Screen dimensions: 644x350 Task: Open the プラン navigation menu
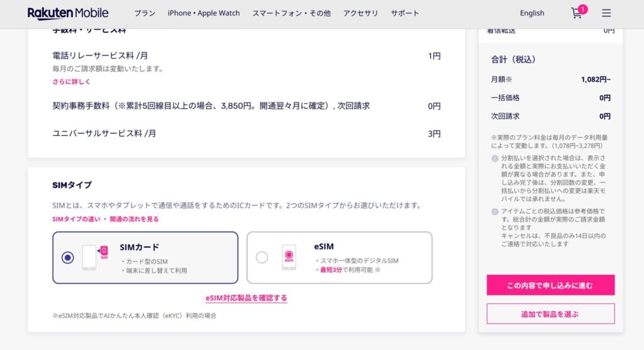(x=145, y=13)
